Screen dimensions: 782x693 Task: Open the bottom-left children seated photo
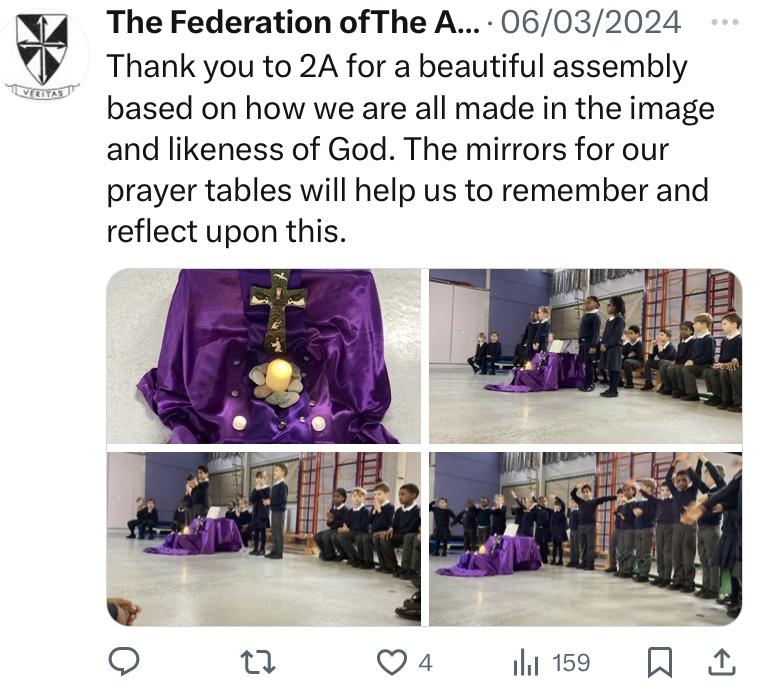[x=263, y=539]
